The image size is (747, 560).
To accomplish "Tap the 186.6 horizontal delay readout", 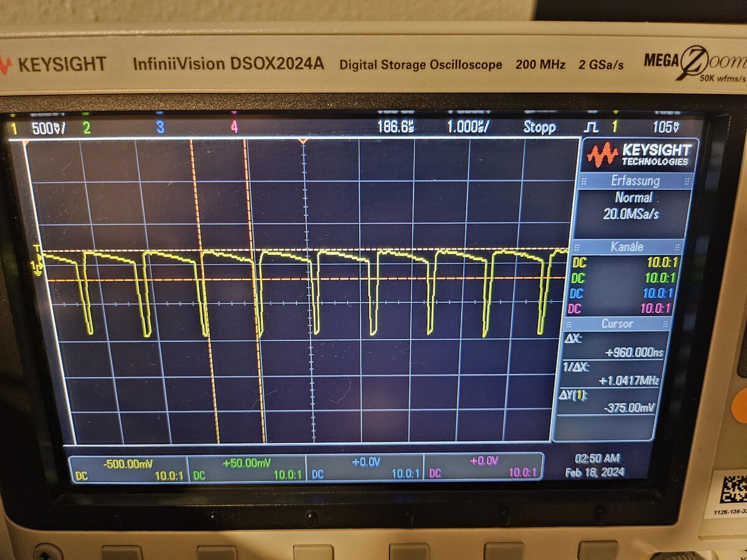I will [x=395, y=126].
